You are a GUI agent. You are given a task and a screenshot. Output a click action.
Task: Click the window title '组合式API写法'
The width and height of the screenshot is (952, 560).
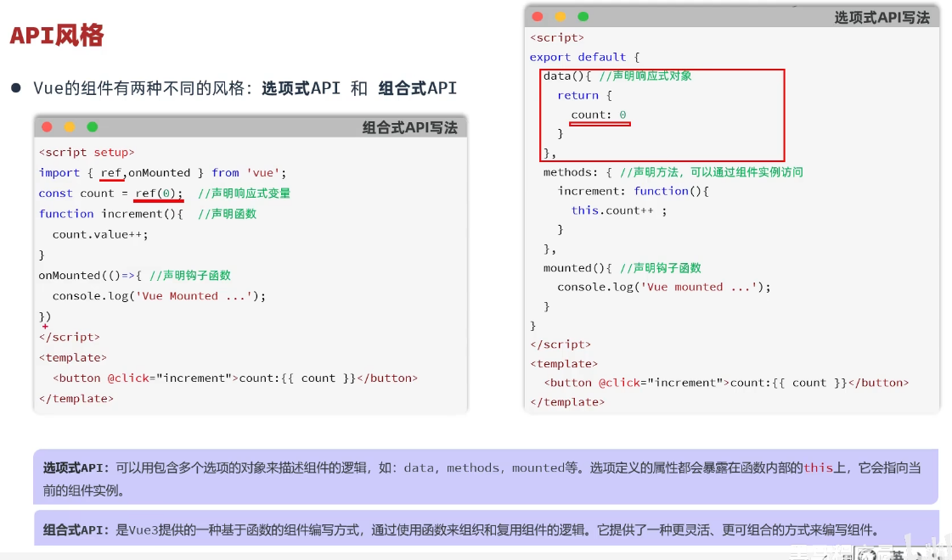[x=410, y=127]
